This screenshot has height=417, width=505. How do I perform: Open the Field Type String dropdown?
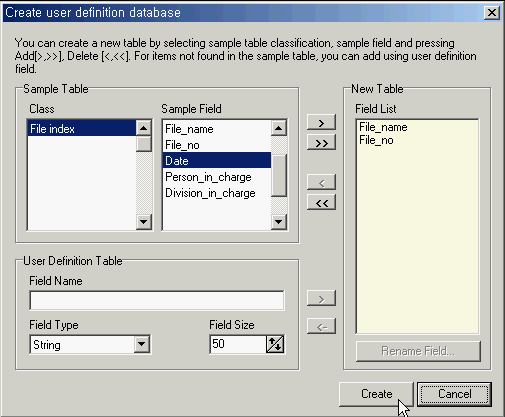[x=142, y=344]
